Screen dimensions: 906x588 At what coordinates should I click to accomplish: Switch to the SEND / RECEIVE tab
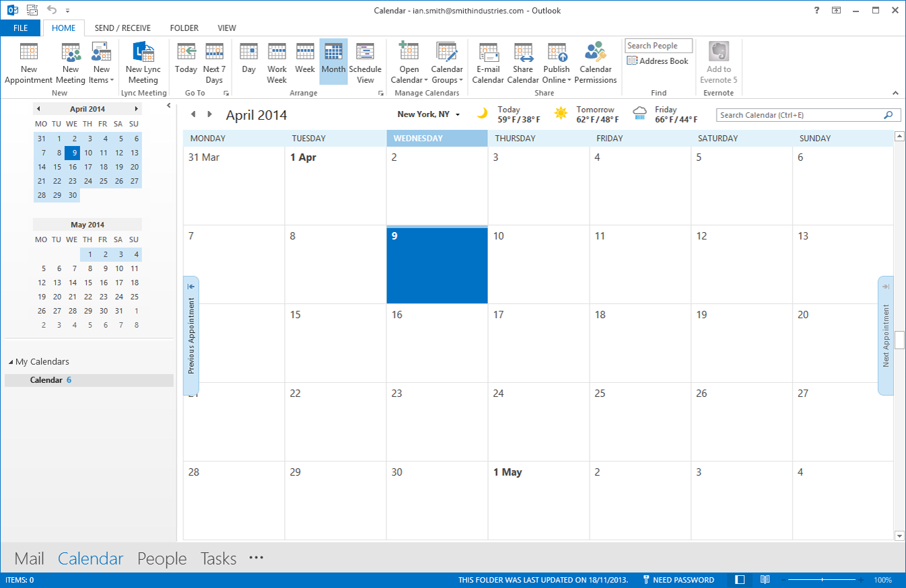click(x=123, y=28)
